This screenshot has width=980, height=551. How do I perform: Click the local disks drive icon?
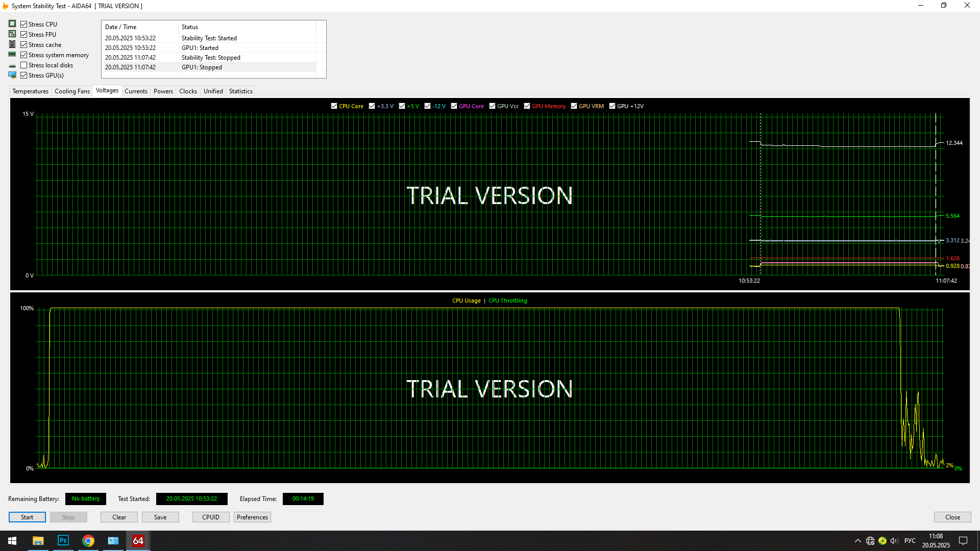(12, 65)
